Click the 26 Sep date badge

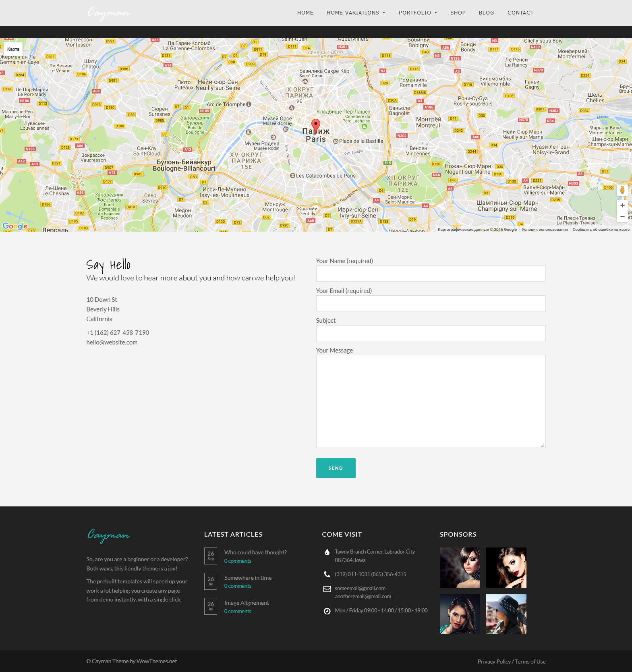[x=211, y=556]
